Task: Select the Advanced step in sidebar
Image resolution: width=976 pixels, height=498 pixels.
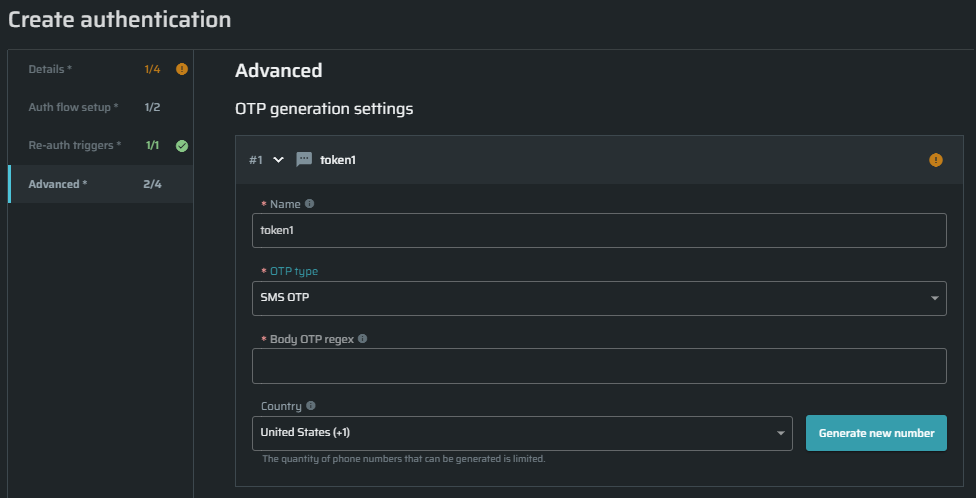Action: click(x=57, y=184)
